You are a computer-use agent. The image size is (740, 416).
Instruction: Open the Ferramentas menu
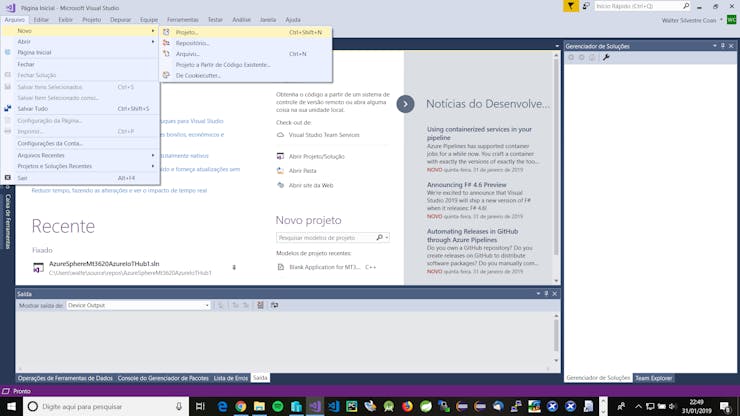(183, 20)
